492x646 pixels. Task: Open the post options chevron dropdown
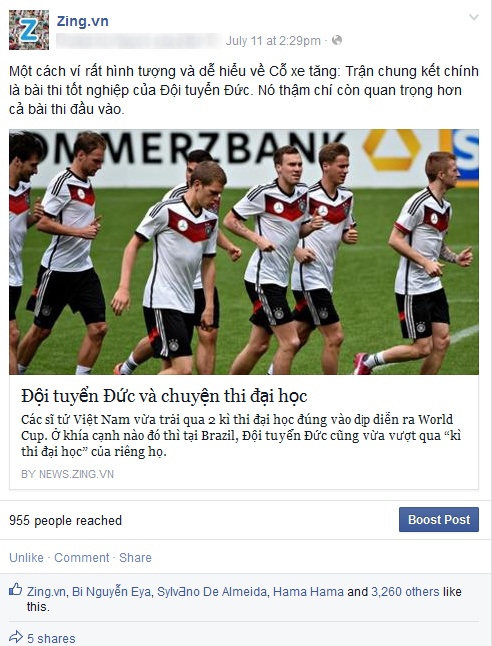474,17
